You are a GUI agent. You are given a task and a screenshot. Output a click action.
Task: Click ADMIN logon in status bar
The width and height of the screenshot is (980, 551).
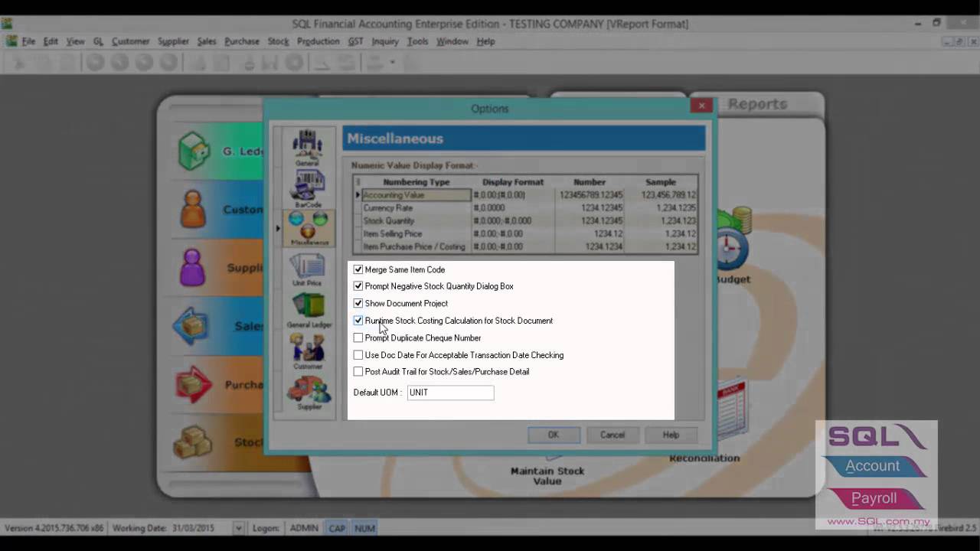click(304, 528)
